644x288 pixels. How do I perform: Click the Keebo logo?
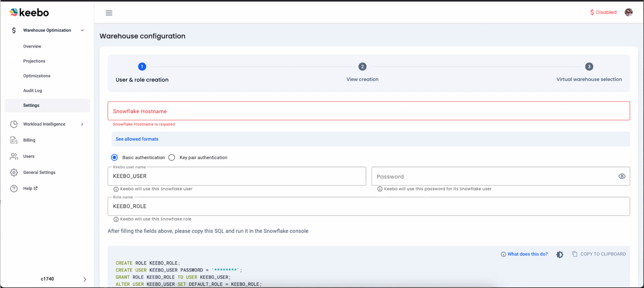(x=29, y=13)
